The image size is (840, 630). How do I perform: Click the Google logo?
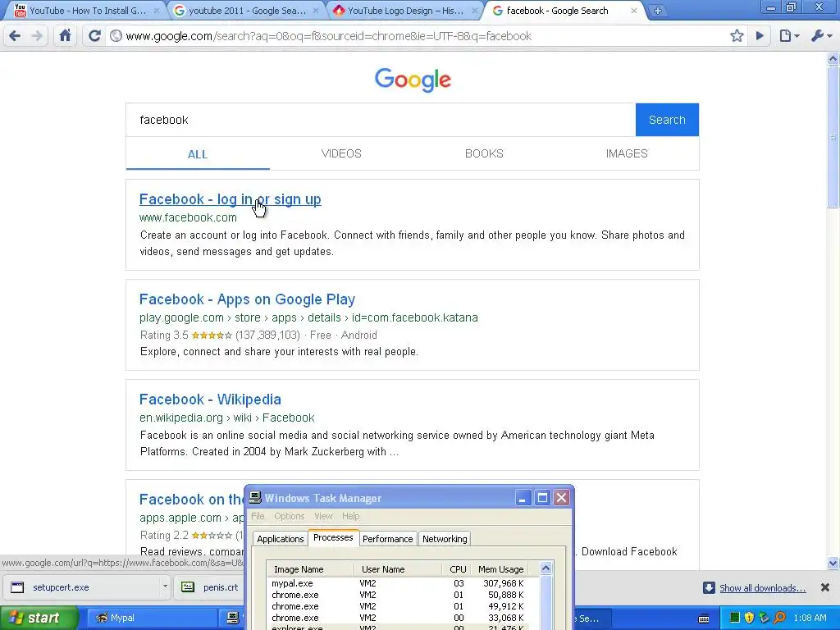click(x=413, y=80)
